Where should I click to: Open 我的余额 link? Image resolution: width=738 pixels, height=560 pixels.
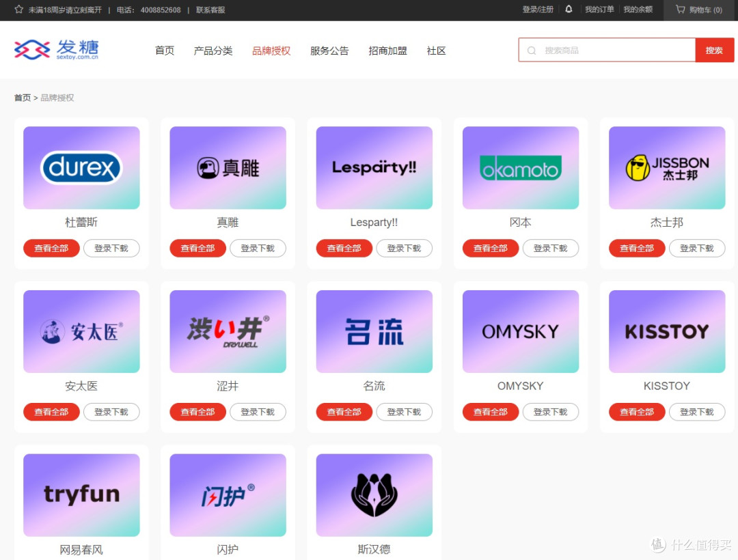click(x=638, y=10)
